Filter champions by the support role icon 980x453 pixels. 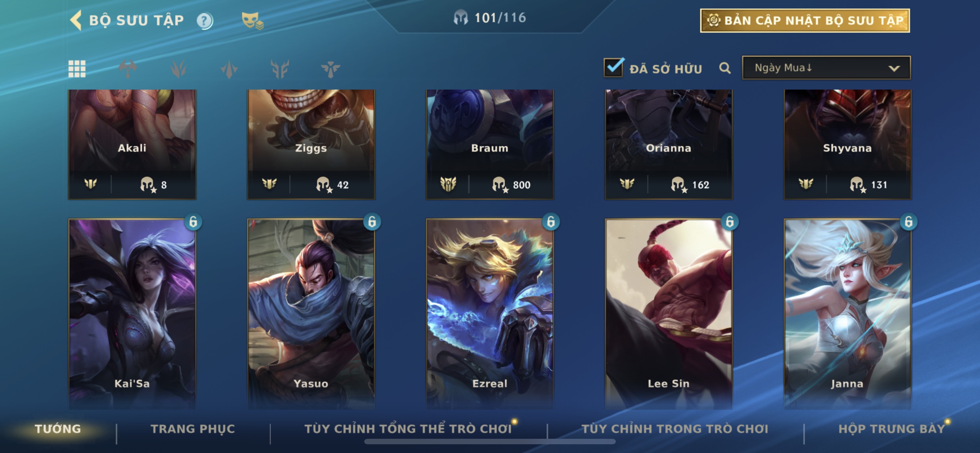tap(330, 69)
